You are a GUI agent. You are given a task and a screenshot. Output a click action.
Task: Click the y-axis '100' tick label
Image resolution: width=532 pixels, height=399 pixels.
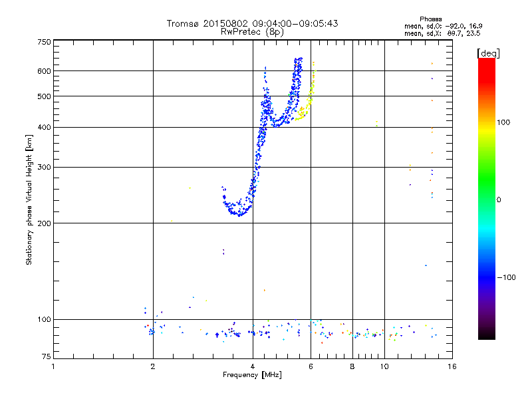pyautogui.click(x=44, y=319)
